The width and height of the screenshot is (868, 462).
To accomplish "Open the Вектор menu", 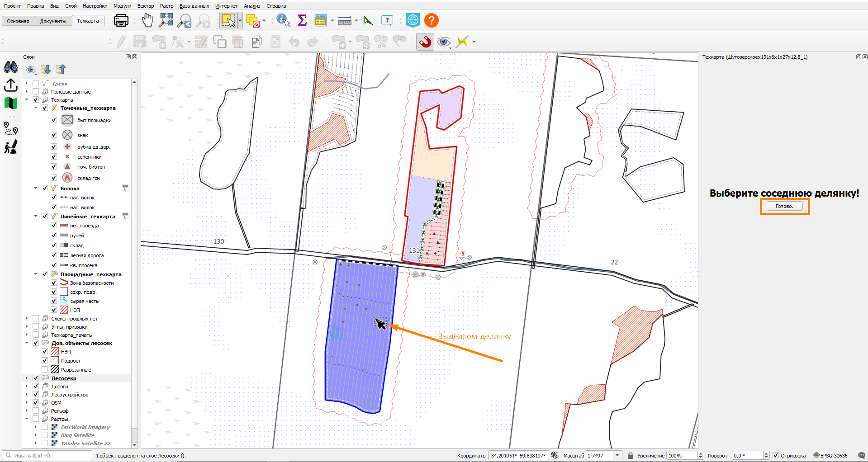I will [x=146, y=6].
